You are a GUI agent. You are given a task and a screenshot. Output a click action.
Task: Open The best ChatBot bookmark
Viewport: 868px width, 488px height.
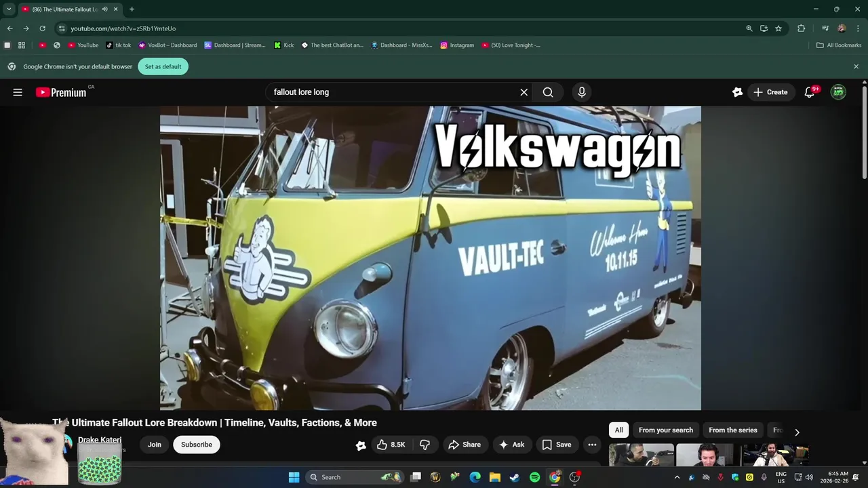[332, 45]
